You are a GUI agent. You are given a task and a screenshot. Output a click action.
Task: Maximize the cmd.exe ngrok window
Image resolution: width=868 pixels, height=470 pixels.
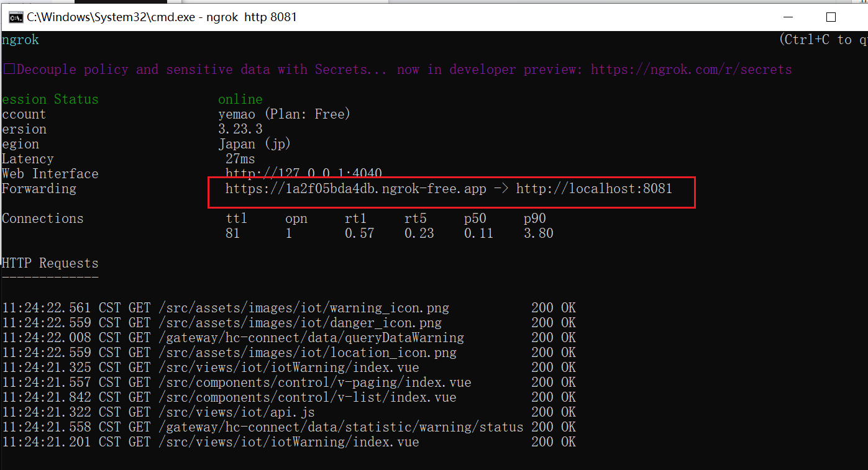tap(831, 17)
